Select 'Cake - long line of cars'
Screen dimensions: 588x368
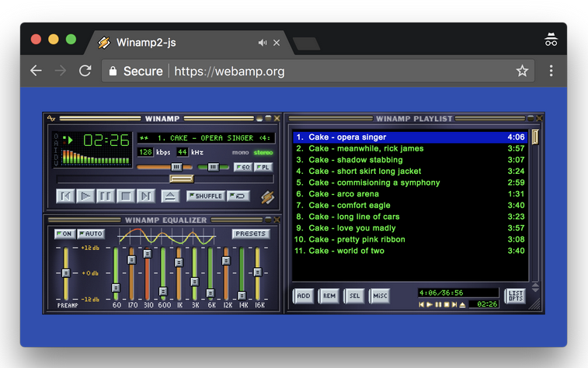[410, 217]
